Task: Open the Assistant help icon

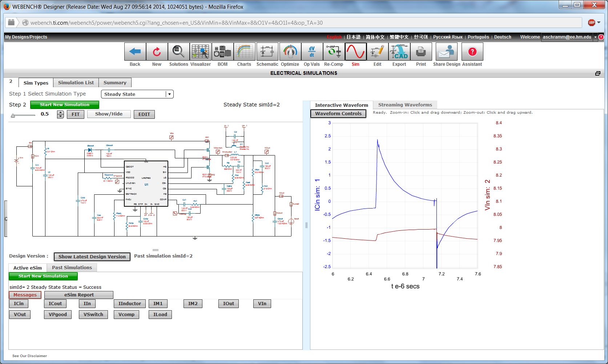Action: click(x=472, y=52)
